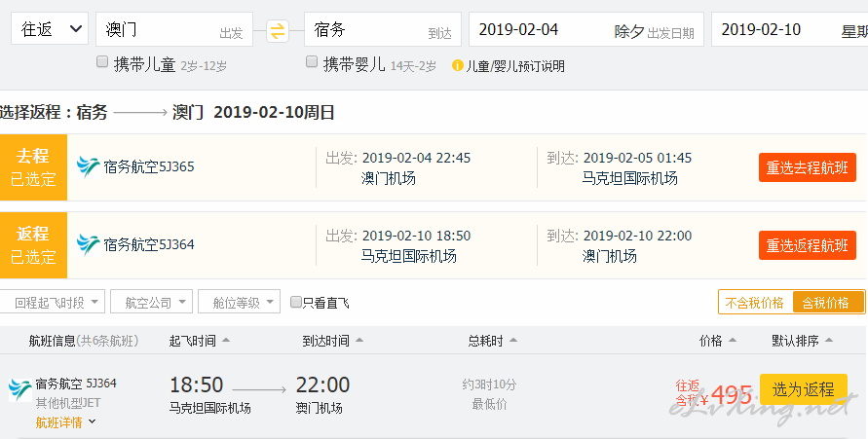Click Cebu Pacific logo in outbound row
The height and width of the screenshot is (439, 868).
click(88, 167)
